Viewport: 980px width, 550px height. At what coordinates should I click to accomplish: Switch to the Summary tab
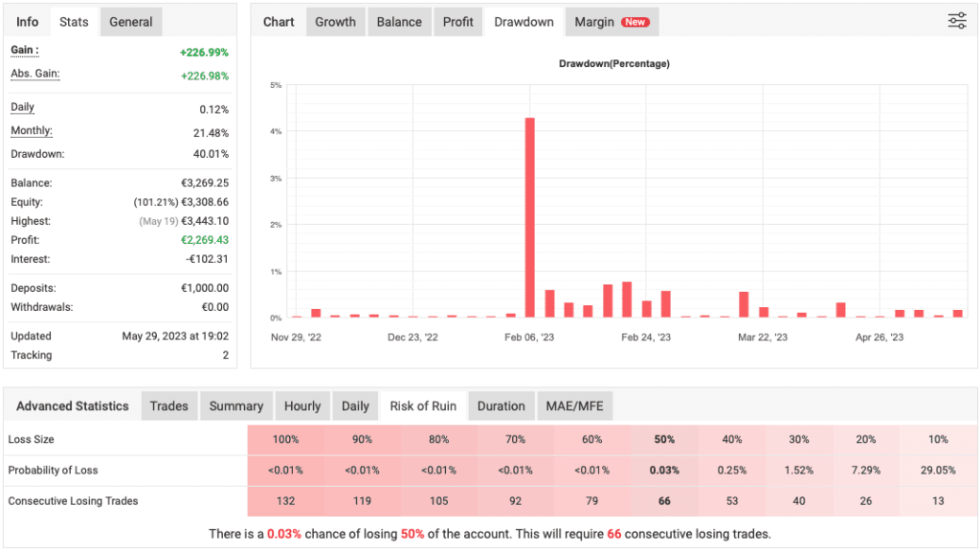[236, 406]
